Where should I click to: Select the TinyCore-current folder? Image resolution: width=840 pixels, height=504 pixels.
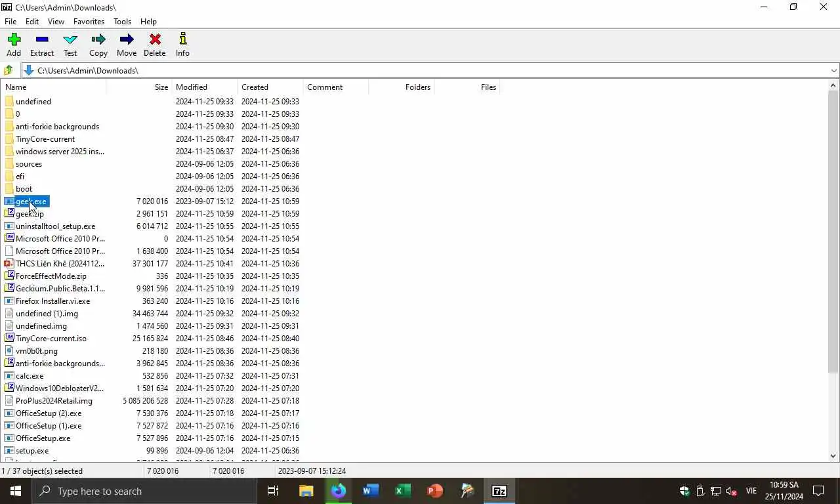click(39, 139)
